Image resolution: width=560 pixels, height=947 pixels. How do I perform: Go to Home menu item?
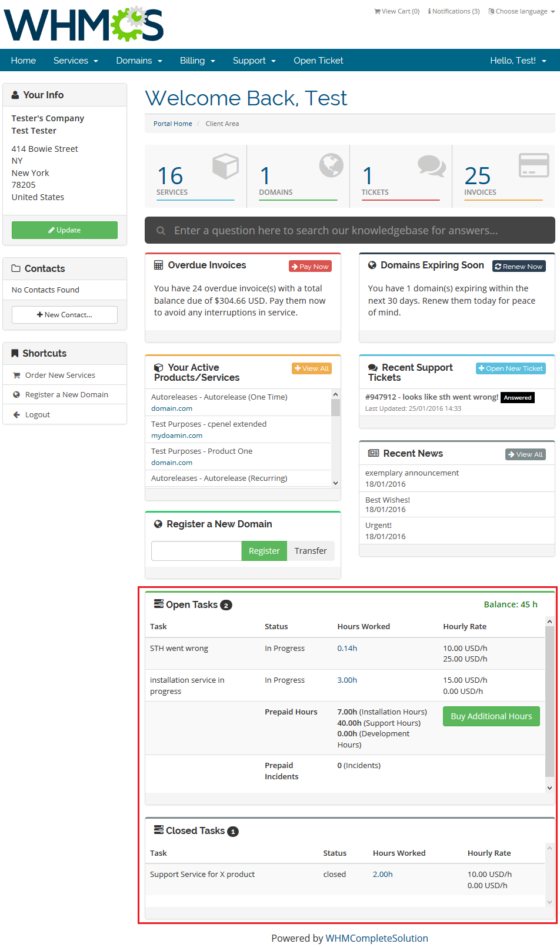tap(24, 61)
